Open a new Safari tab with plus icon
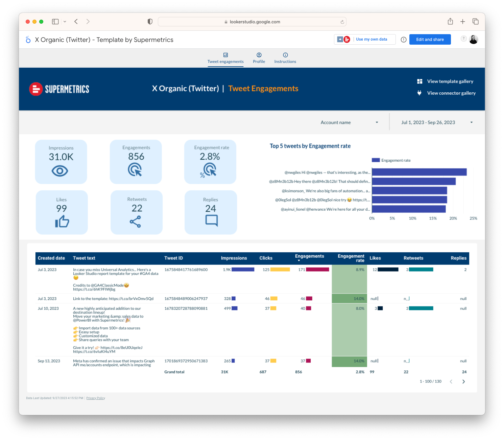This screenshot has height=440, width=504. (x=463, y=22)
